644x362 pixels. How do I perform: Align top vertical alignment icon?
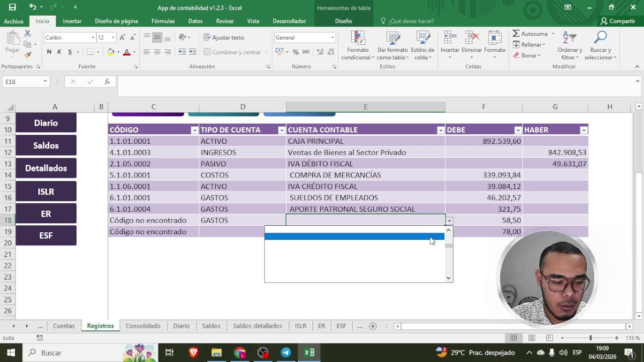pos(146,37)
